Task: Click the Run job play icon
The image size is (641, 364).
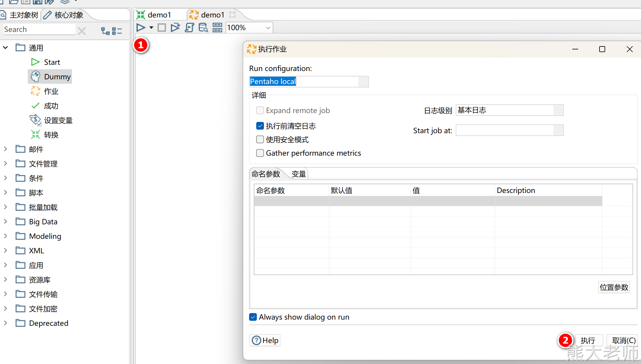Action: (141, 28)
